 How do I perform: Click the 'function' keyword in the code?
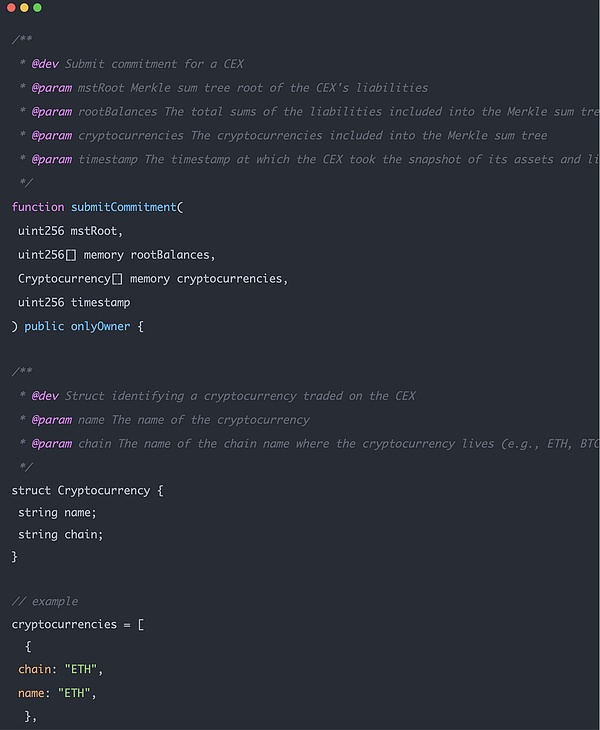coord(37,207)
